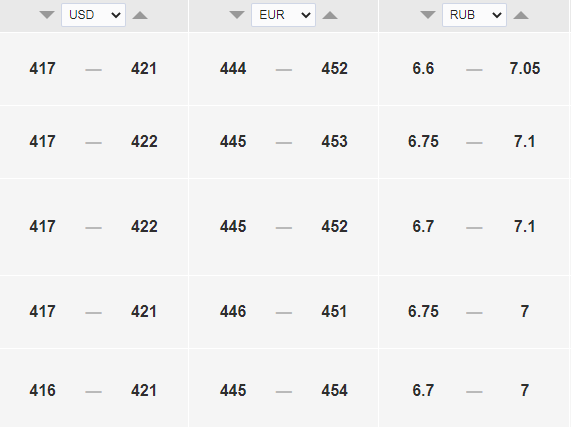Sort EUR buy rate descending arrow
This screenshot has width=571, height=427.
[x=237, y=15]
